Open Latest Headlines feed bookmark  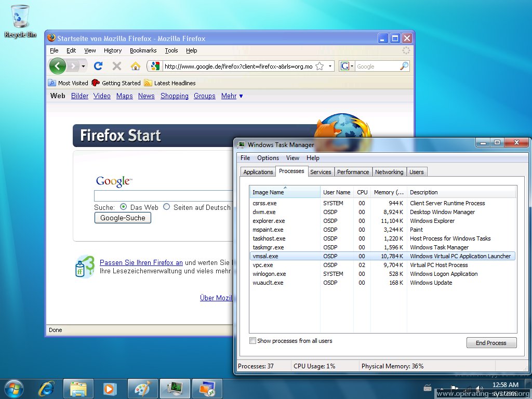(170, 83)
